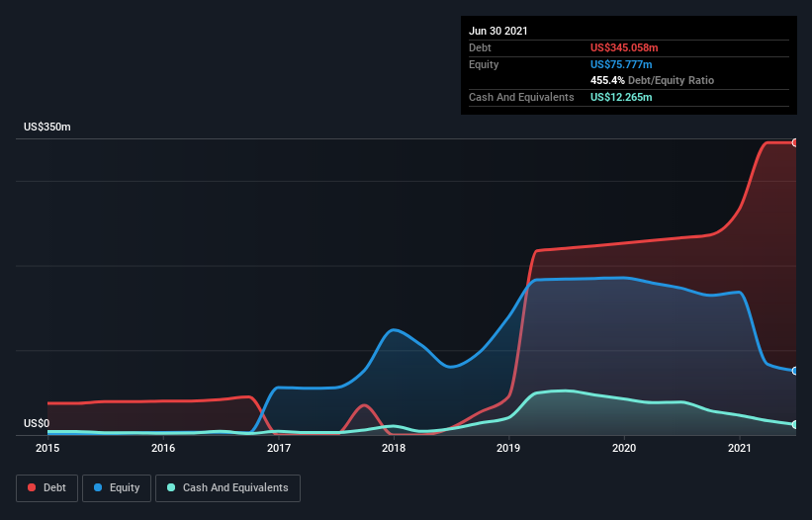Click the 2015 x-axis label
Image resolution: width=812 pixels, height=520 pixels.
pyautogui.click(x=47, y=448)
